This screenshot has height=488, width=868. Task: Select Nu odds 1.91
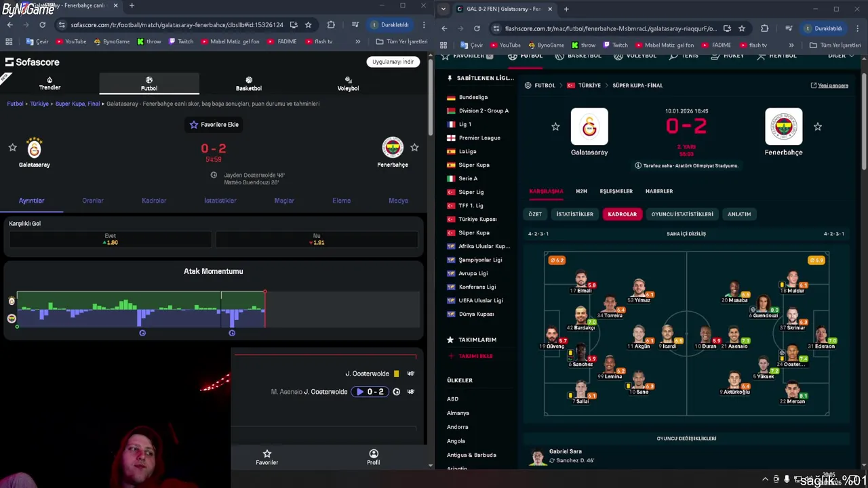[x=317, y=239]
